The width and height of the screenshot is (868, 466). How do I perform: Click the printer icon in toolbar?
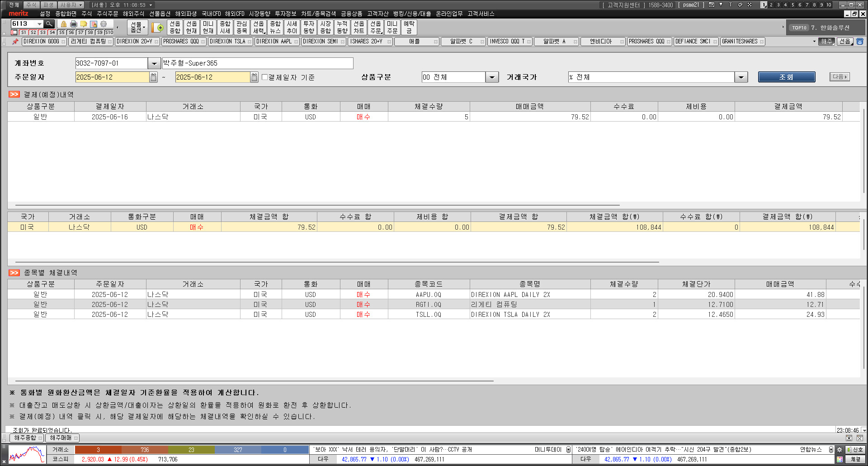point(74,24)
